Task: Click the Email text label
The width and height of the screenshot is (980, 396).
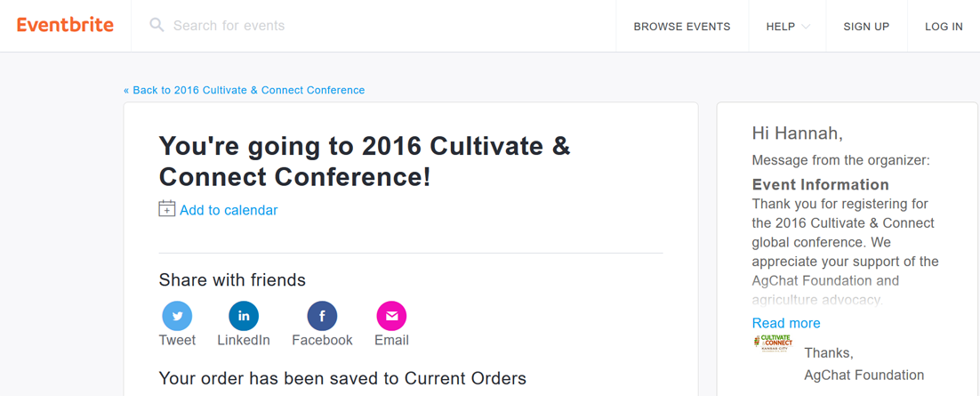Action: [x=392, y=340]
